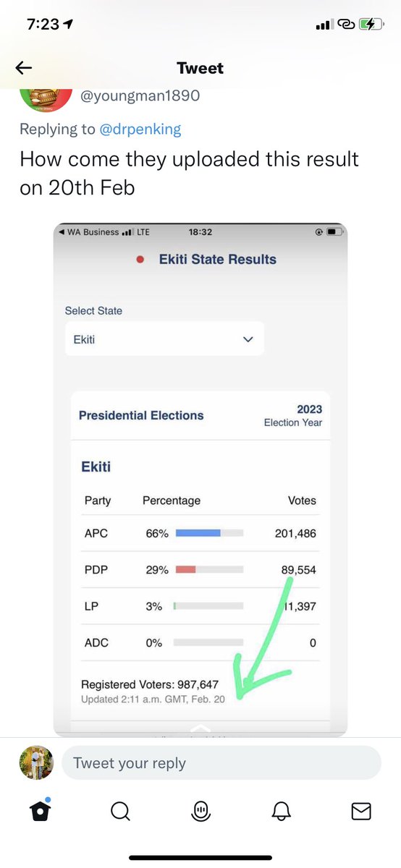This screenshot has height=868, width=401.
Task: Open the Notifications bell icon
Action: pyautogui.click(x=281, y=812)
